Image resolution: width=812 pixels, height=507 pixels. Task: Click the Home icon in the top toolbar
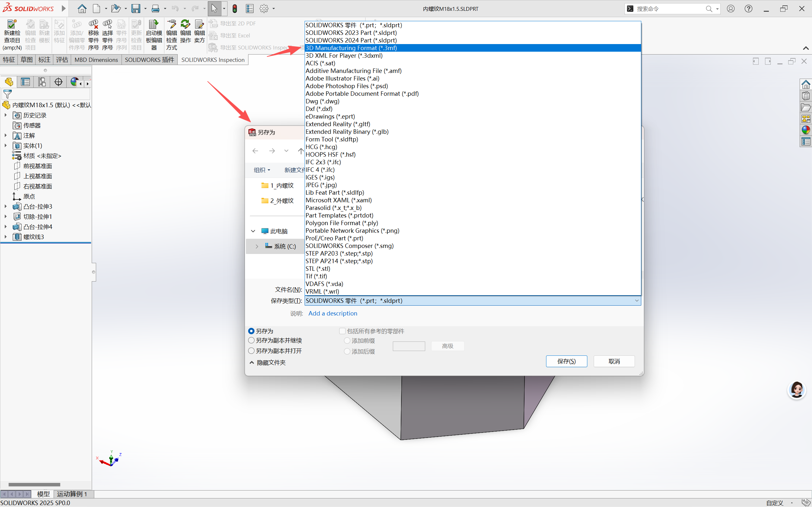tap(82, 9)
